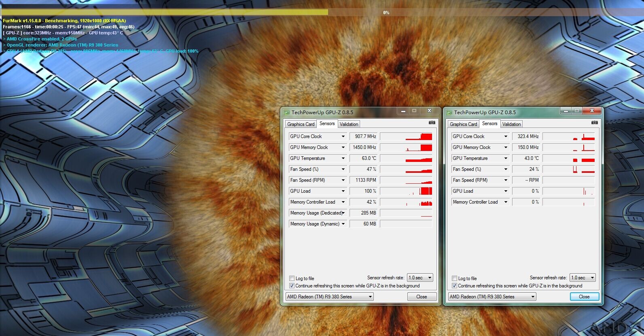Switch to Graphics Card tab in left window

tap(301, 124)
